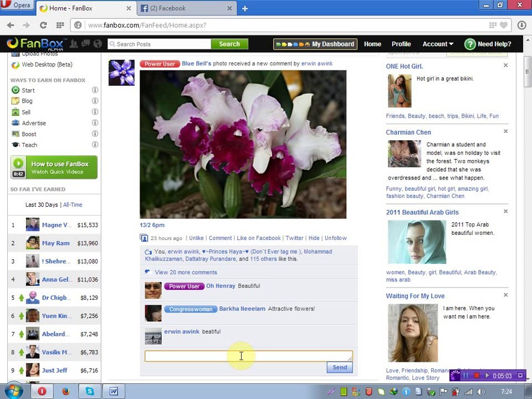Close the ONE Hot Girl. sponsored ad
Screen dimensions: 532x399
pyautogui.click(x=505, y=66)
